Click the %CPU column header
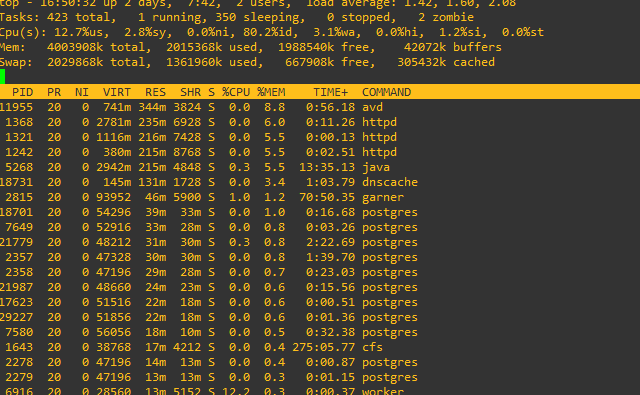This screenshot has width=640, height=395. click(x=236, y=92)
